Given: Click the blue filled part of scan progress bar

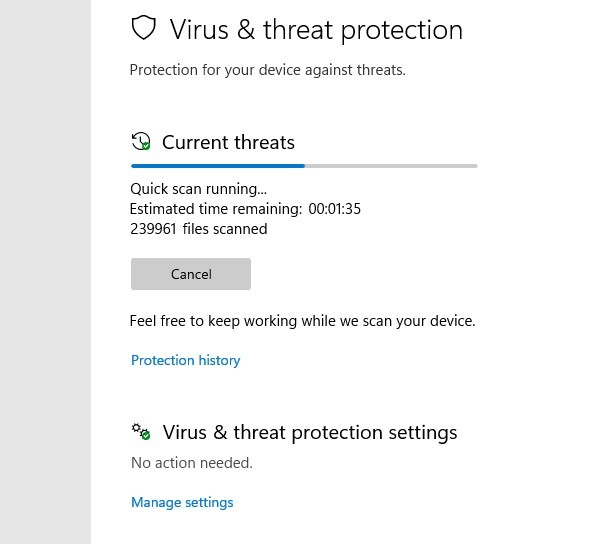Looking at the screenshot, I should pos(217,165).
